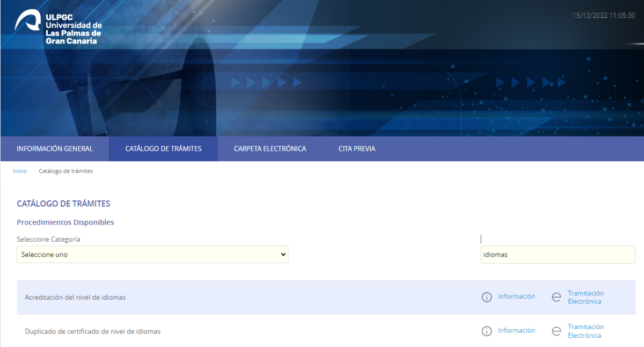This screenshot has height=347, width=644.
Task: Select the Acreditación del nivel de idiomas row
Action: coord(326,297)
